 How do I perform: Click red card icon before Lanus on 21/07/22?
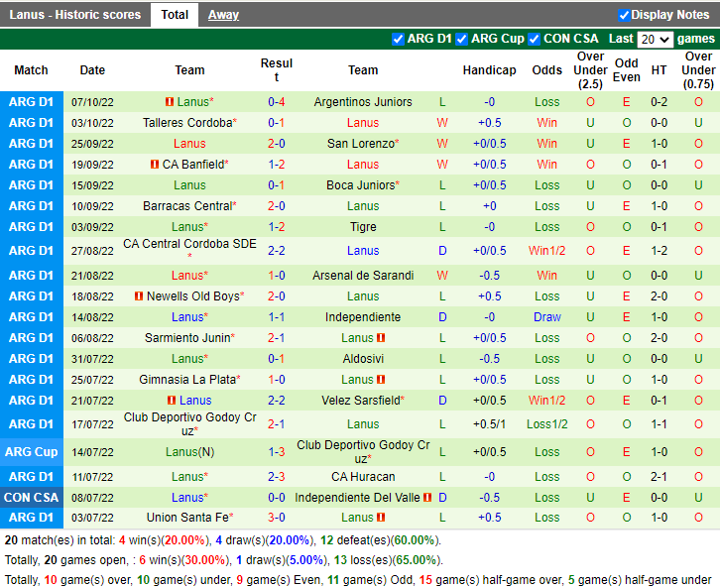coord(172,401)
